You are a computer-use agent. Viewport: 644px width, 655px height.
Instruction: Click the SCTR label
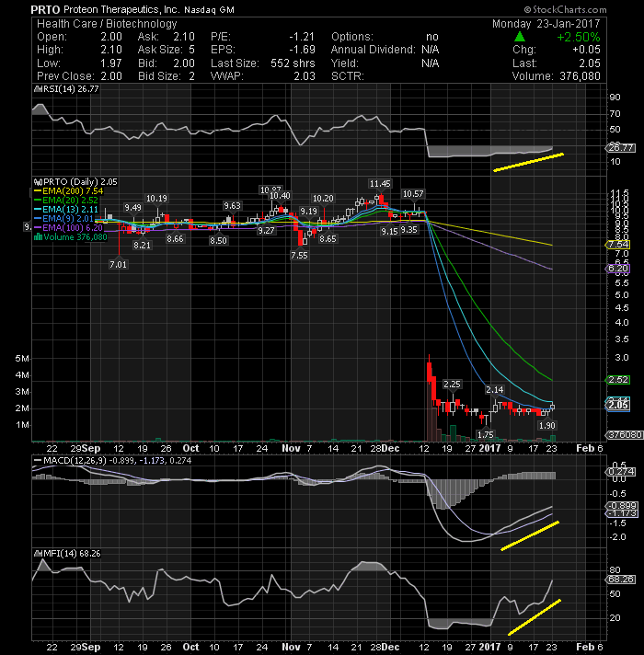[x=347, y=76]
